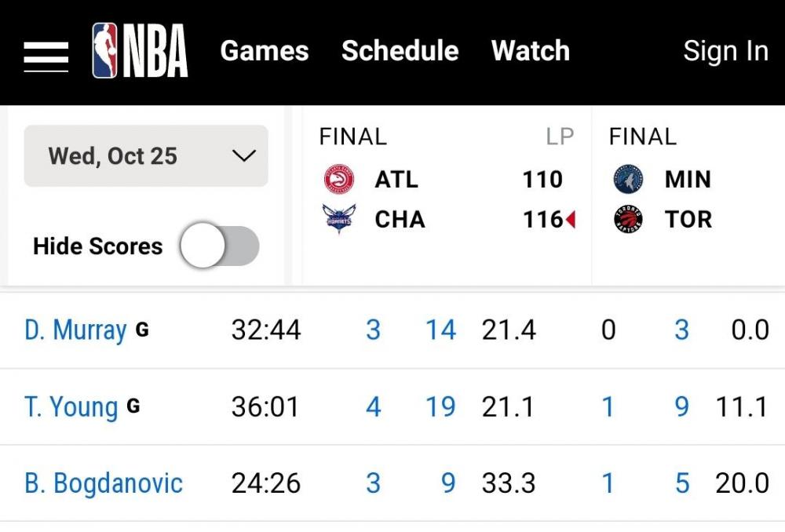The image size is (785, 532).
Task: Click the Atlanta Hawks team logo
Action: pyautogui.click(x=339, y=180)
